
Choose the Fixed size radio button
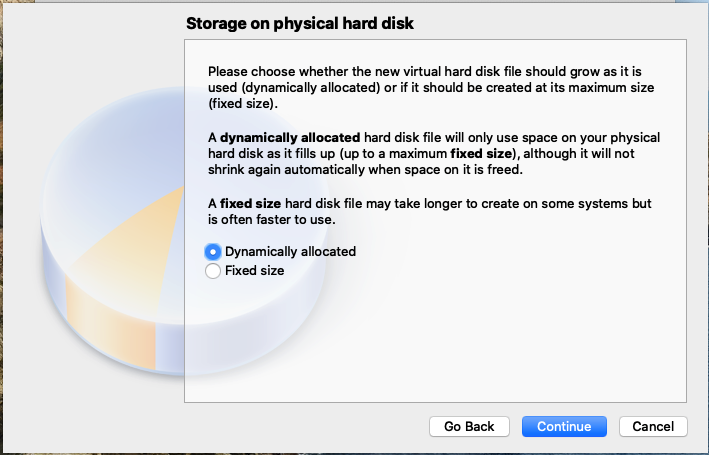click(213, 271)
